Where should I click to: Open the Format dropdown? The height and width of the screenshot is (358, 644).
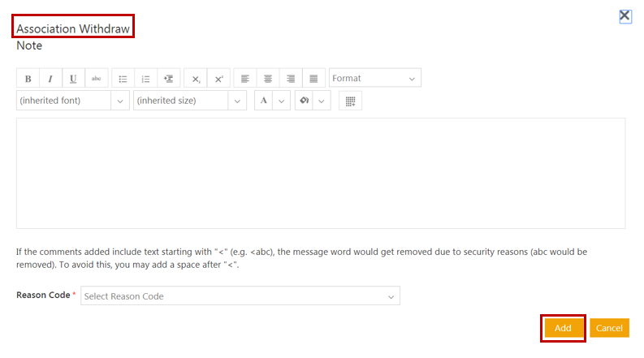(374, 79)
